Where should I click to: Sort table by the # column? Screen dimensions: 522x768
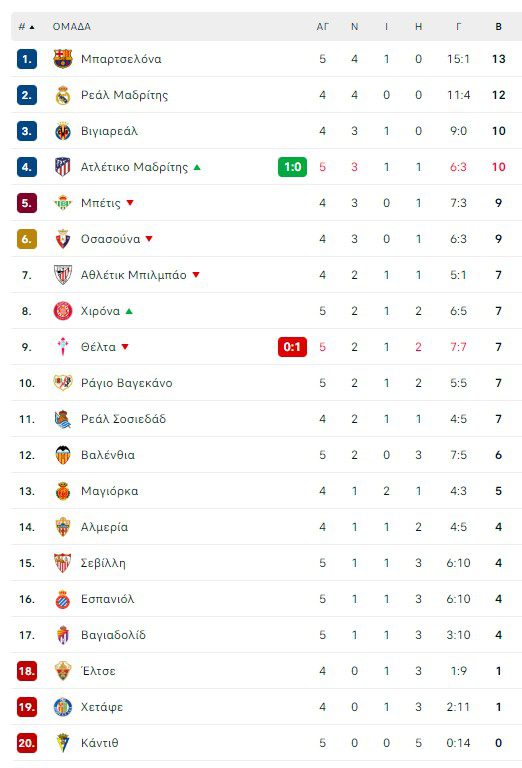(x=26, y=26)
